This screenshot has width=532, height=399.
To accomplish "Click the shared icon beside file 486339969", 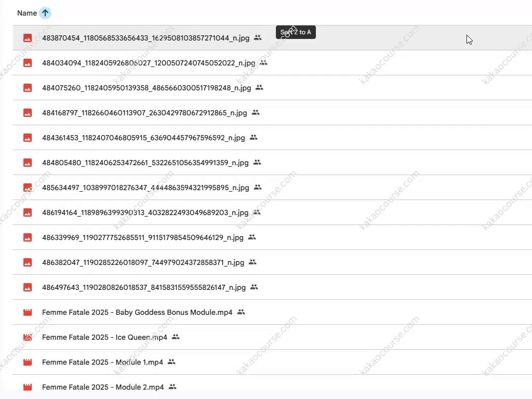I will pyautogui.click(x=252, y=237).
